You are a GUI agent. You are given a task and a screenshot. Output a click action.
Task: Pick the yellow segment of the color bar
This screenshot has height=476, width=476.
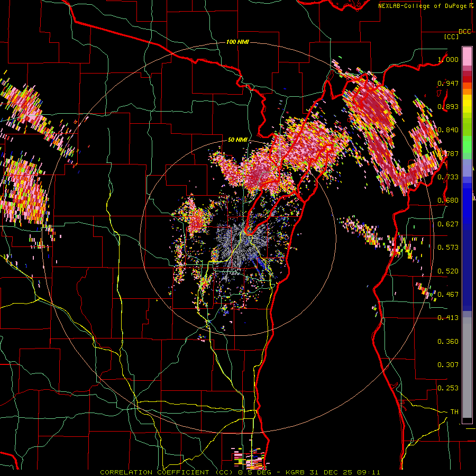[x=467, y=104]
